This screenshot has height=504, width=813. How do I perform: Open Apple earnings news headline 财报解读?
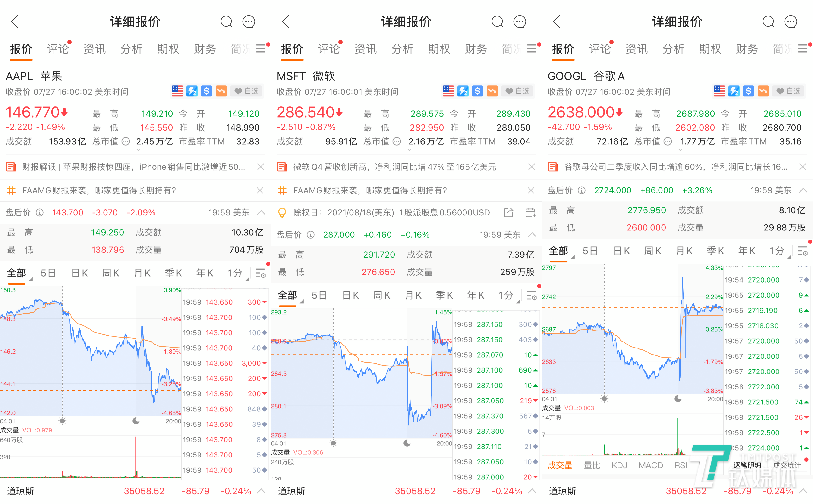coord(133,167)
